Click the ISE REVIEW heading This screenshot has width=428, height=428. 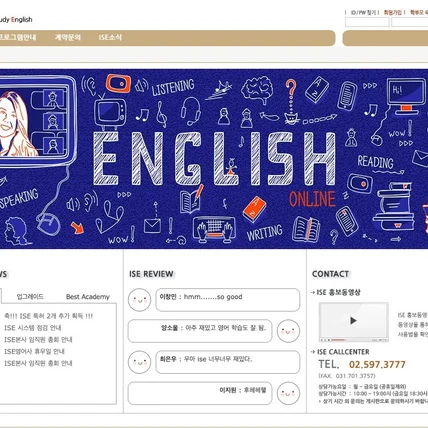coord(151,274)
